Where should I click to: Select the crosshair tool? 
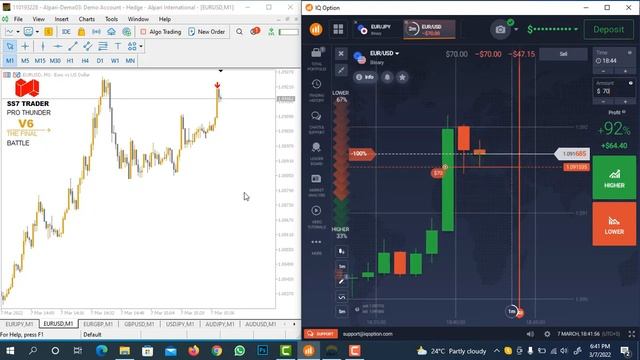coord(25,46)
